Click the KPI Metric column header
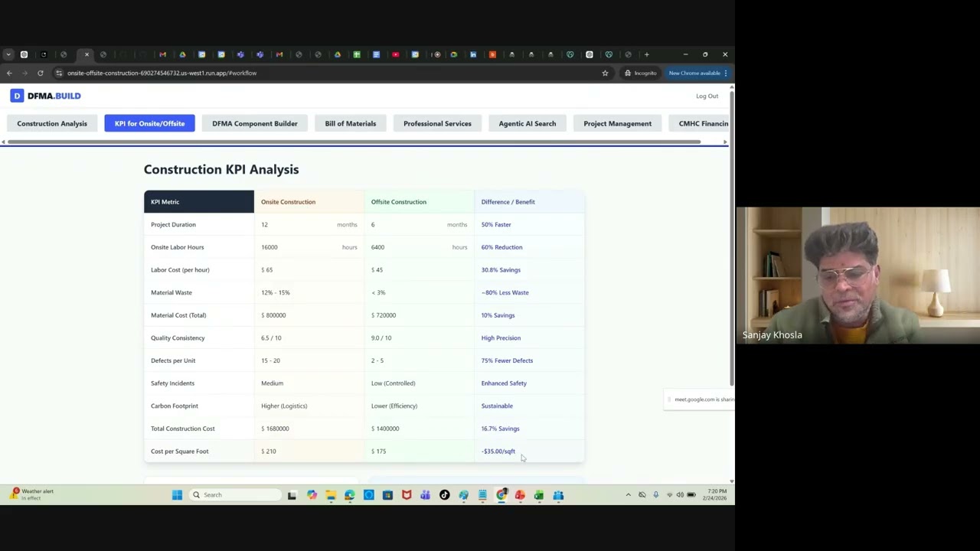The height and width of the screenshot is (551, 980). pos(199,201)
